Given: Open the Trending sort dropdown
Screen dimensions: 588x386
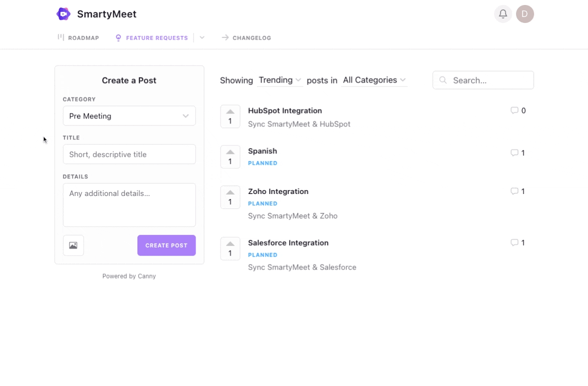Looking at the screenshot, I should (x=280, y=80).
